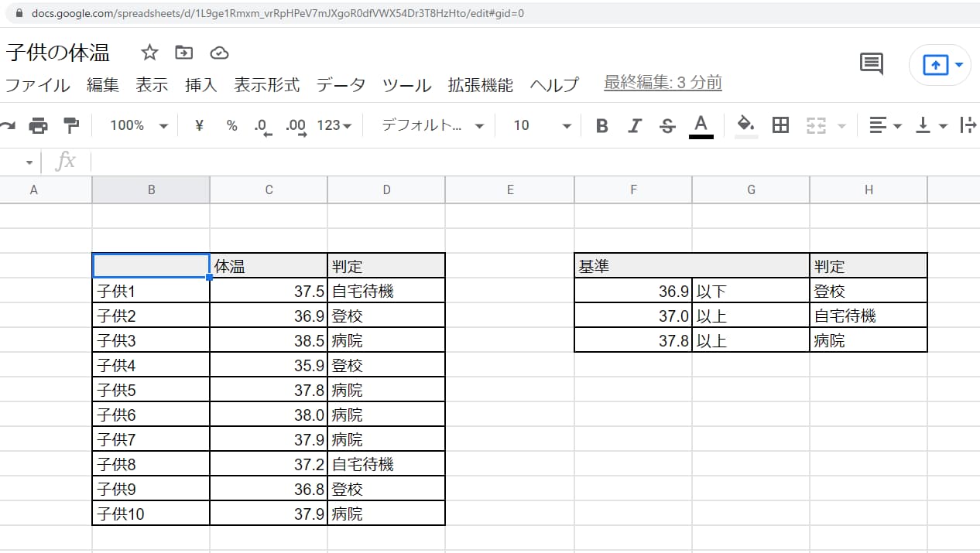Print the spreadsheet
980x553 pixels.
(38, 125)
